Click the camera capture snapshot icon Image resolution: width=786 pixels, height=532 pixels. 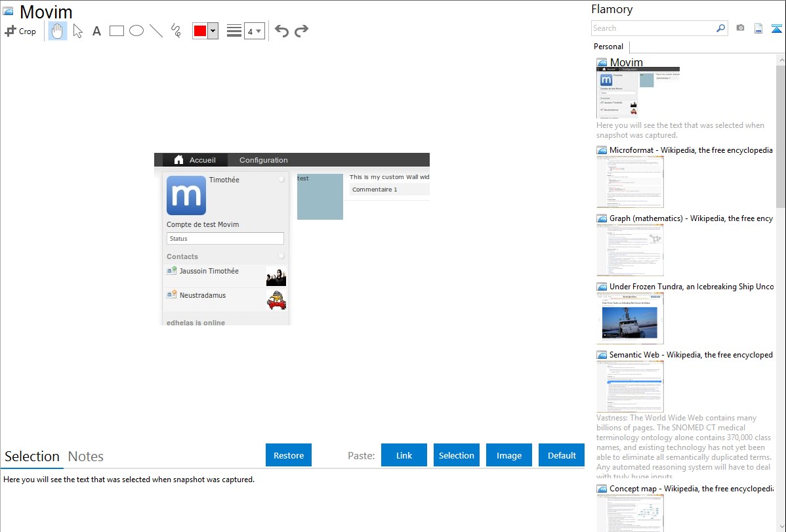pos(740,28)
